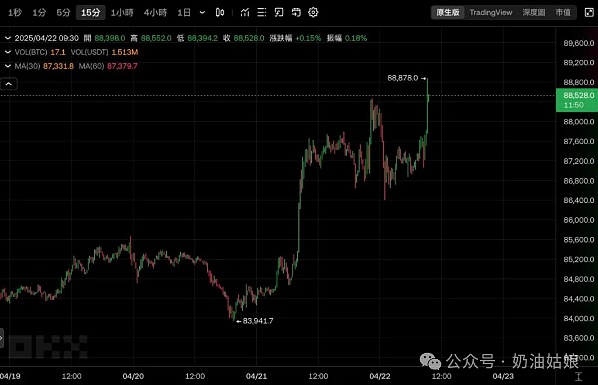Open the candlestick chart type icon
This screenshot has width=598, height=385.
220,13
